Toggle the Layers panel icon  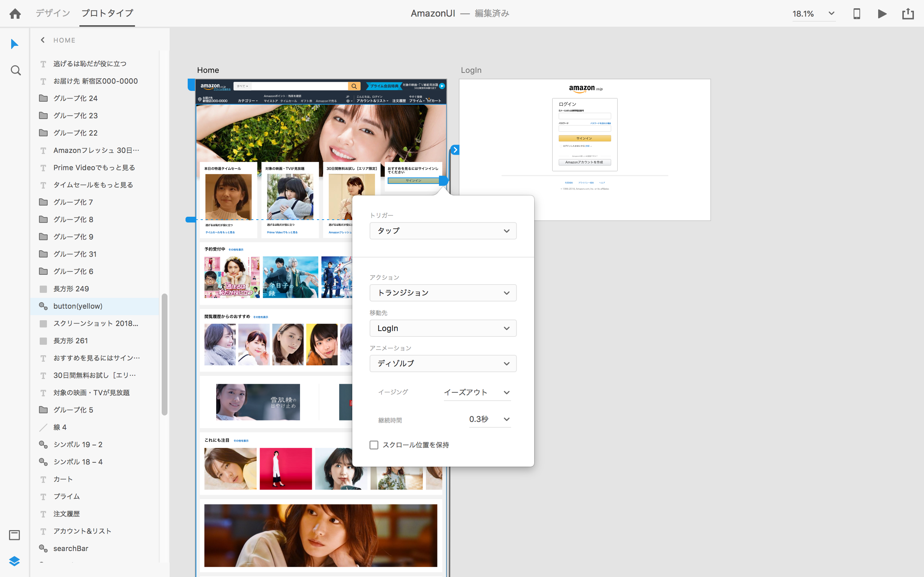[14, 561]
